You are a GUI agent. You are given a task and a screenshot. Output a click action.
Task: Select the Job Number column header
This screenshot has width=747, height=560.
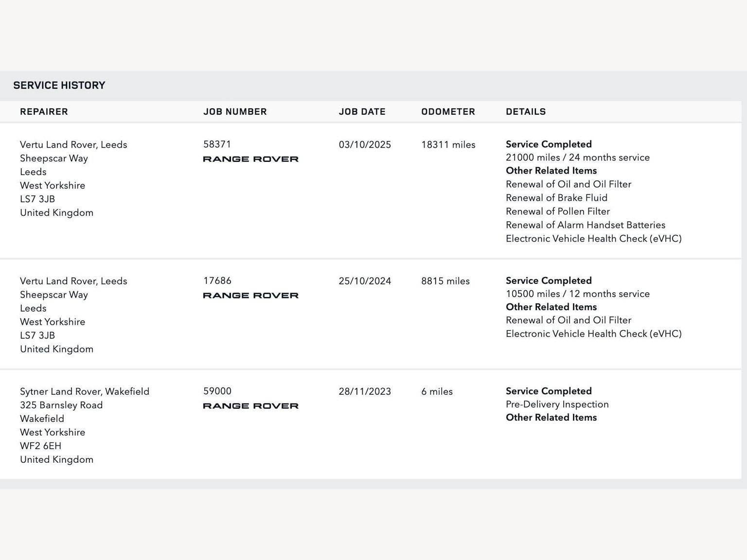[x=235, y=112]
